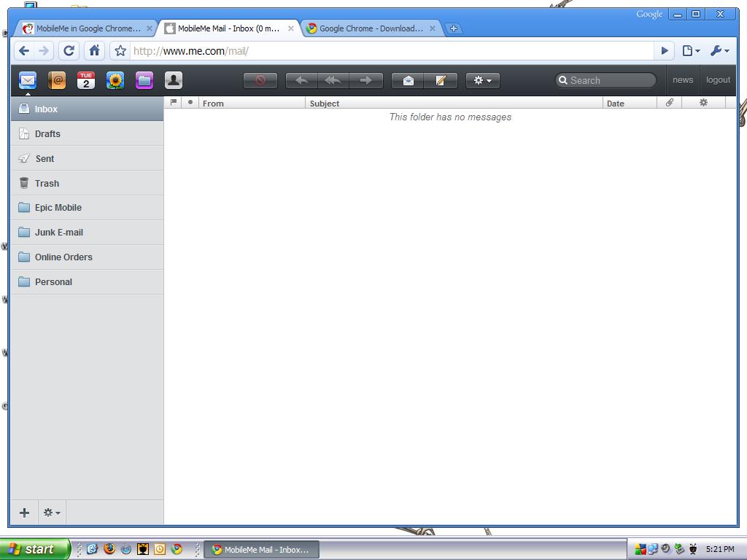Image resolution: width=747 pixels, height=560 pixels.
Task: Open the iDisk app
Action: [x=144, y=80]
